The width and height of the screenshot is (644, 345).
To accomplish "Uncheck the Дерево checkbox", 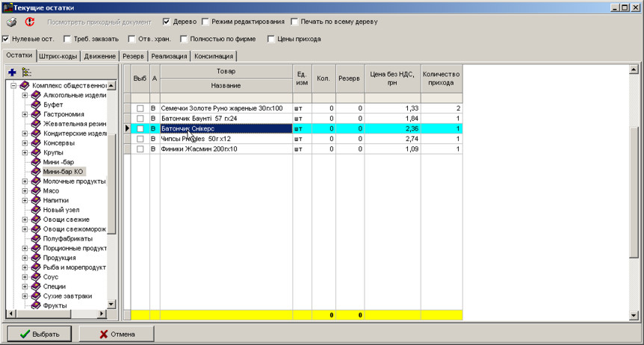I will pos(167,22).
